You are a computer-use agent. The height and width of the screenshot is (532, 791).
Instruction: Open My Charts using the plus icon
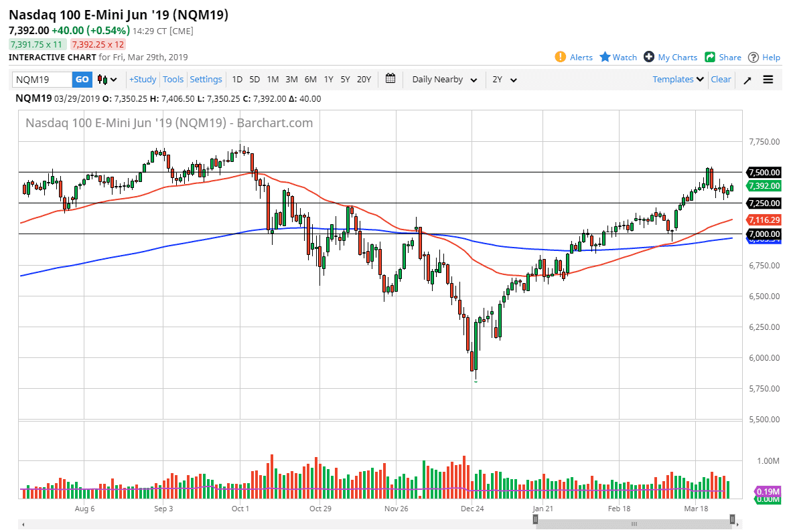pos(648,57)
